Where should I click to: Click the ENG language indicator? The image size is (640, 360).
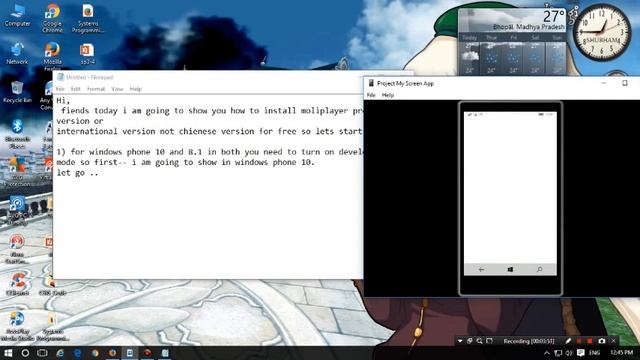pyautogui.click(x=595, y=353)
